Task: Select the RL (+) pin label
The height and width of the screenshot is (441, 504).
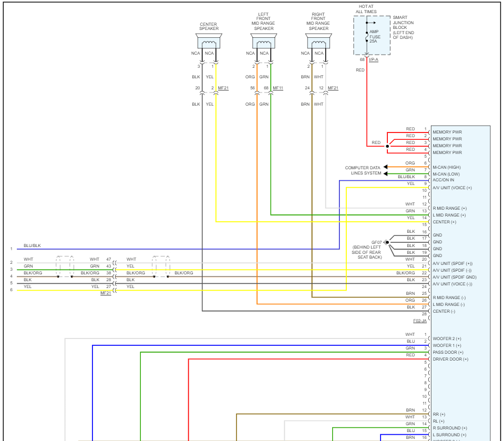Action: click(x=438, y=421)
